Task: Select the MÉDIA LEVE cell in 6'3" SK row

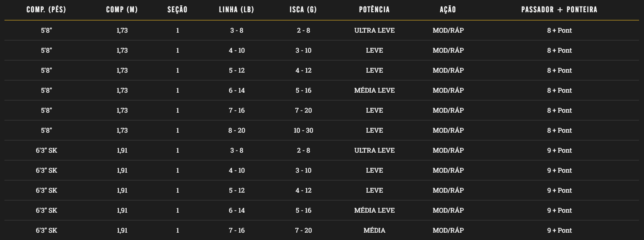Action: click(x=374, y=210)
